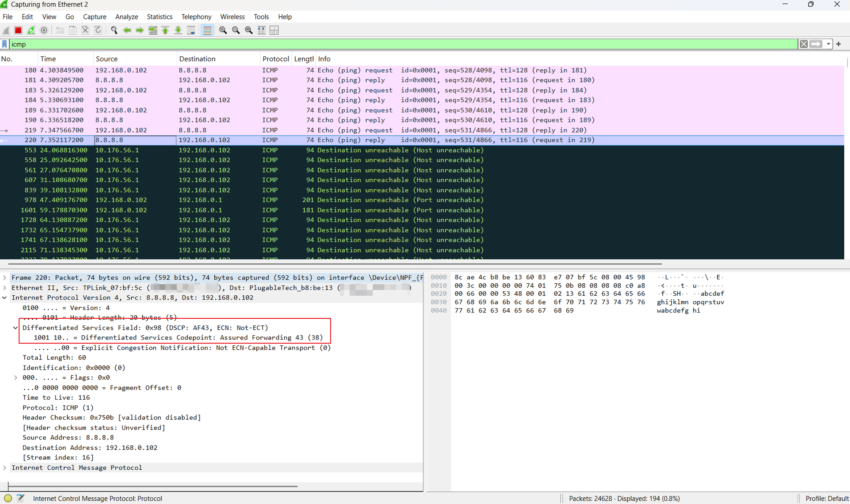
Task: Select packet 553 Host unreachable row
Action: 422,150
